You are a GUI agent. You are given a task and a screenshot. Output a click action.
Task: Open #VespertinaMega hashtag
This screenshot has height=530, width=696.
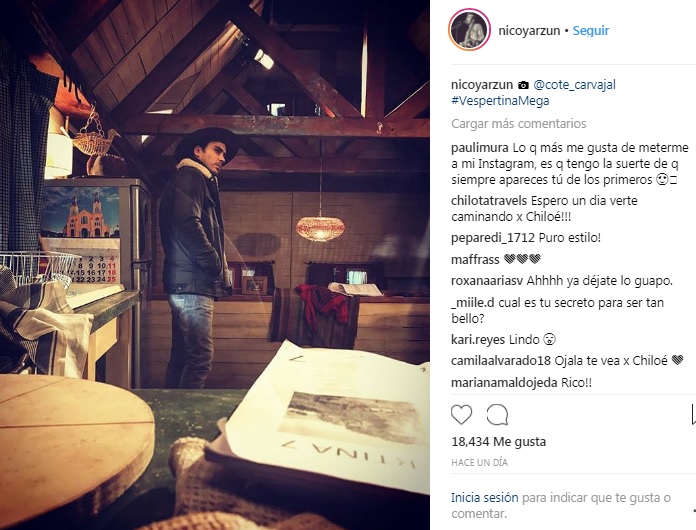(x=500, y=101)
